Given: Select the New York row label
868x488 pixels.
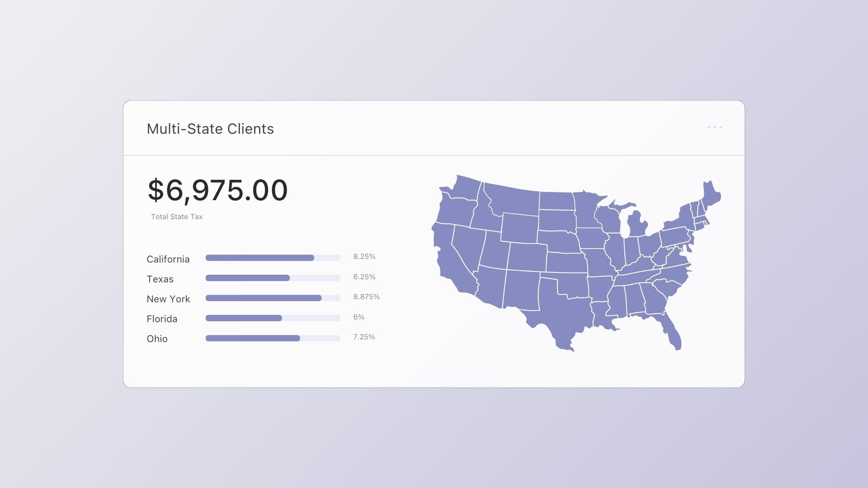Looking at the screenshot, I should point(168,299).
